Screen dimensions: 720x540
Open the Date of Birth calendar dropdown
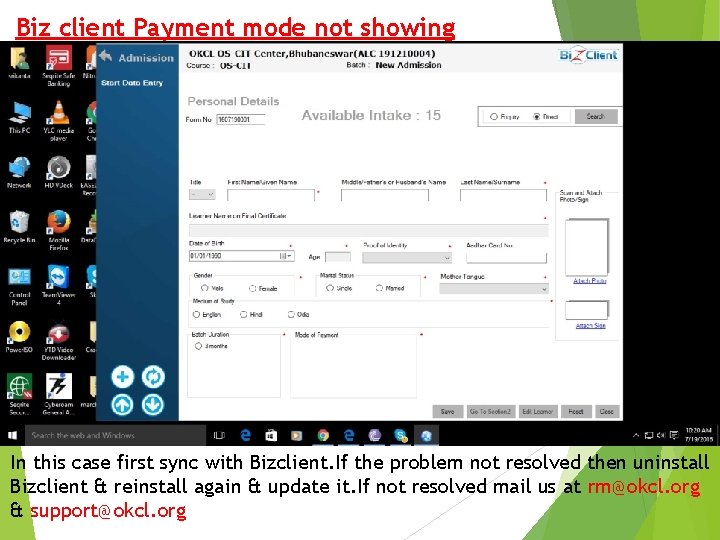pos(286,256)
